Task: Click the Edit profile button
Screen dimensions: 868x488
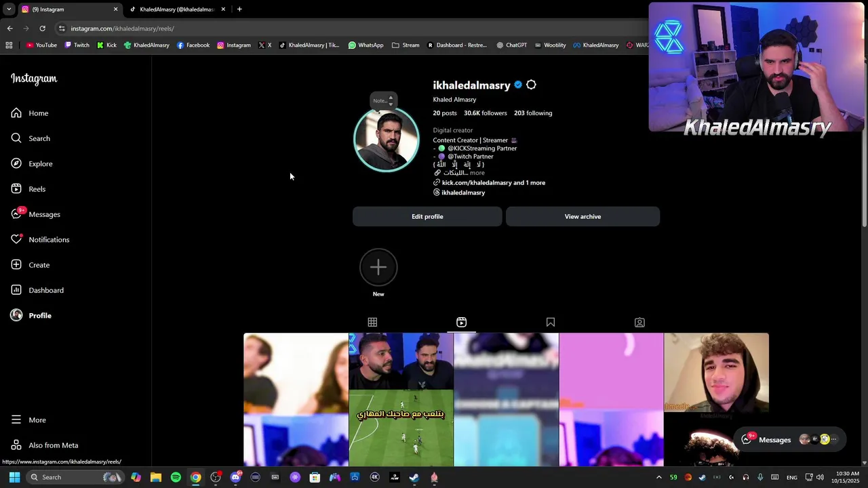Action: (427, 217)
